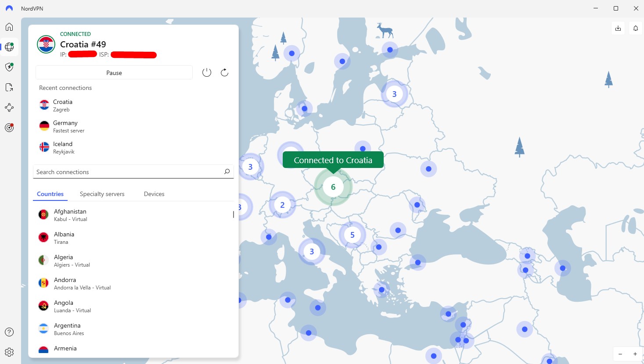This screenshot has width=644, height=364.
Task: Click the map cluster marker labeled 2
Action: click(282, 205)
